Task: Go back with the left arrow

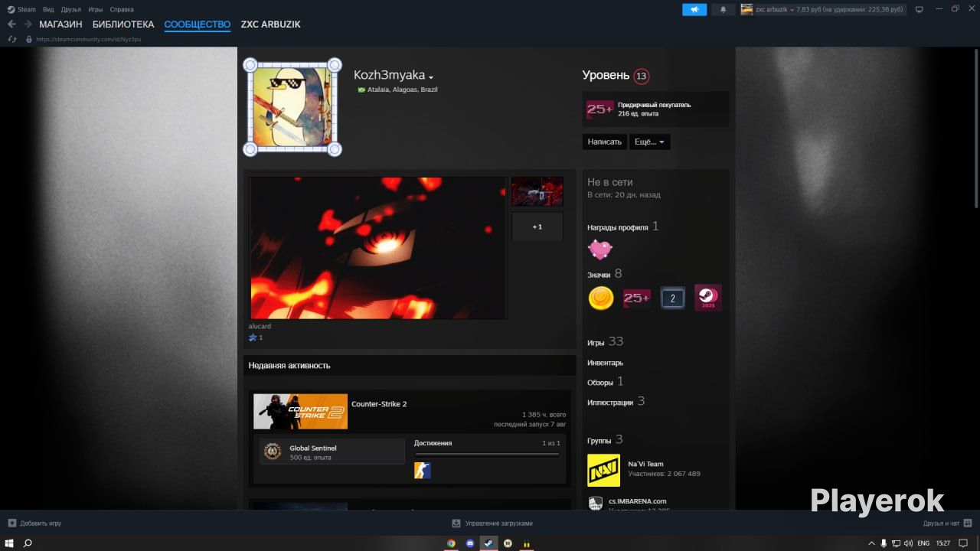Action: coord(11,24)
